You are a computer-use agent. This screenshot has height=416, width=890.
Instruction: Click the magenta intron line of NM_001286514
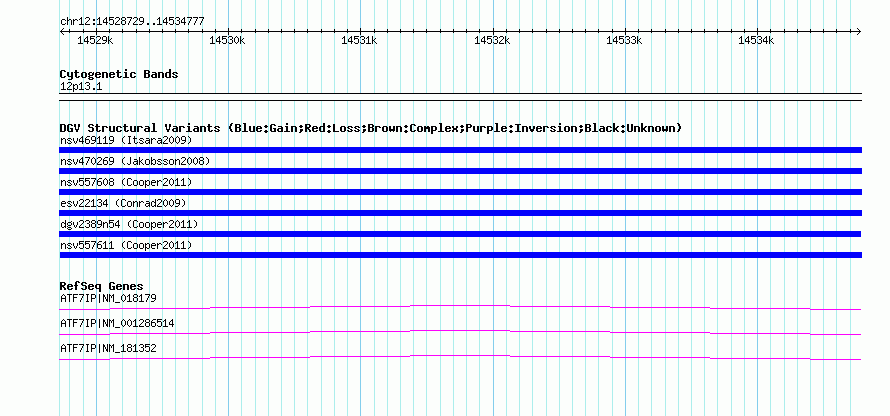pos(460,331)
